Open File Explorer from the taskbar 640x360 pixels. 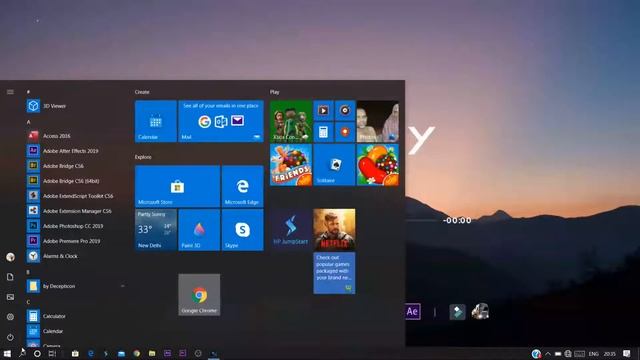pyautogui.click(x=152, y=353)
